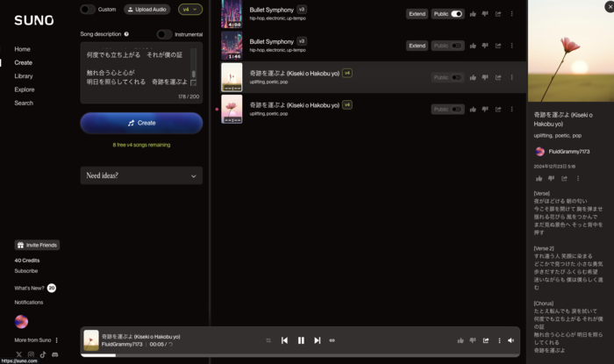Share the second Bullet Symphony track
This screenshot has width=614, height=364.
[x=498, y=46]
